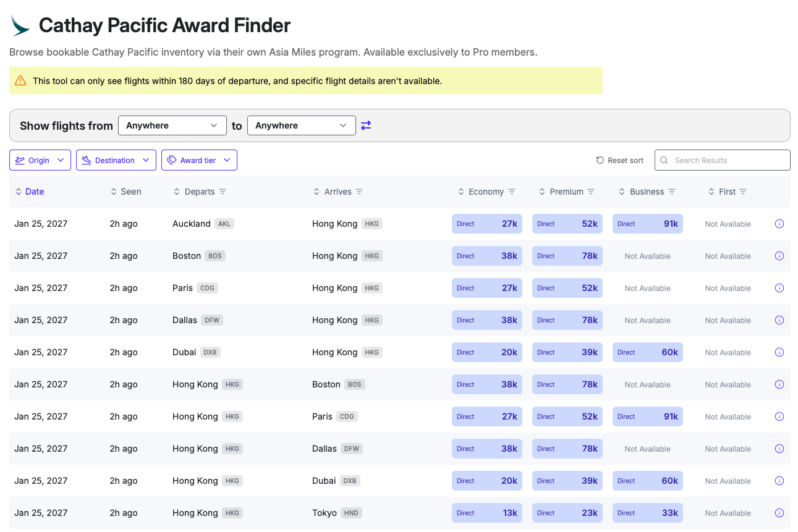Viewport: 798px width, 532px height.
Task: Click the Cathay Pacific Award Finder heading
Action: pos(164,25)
